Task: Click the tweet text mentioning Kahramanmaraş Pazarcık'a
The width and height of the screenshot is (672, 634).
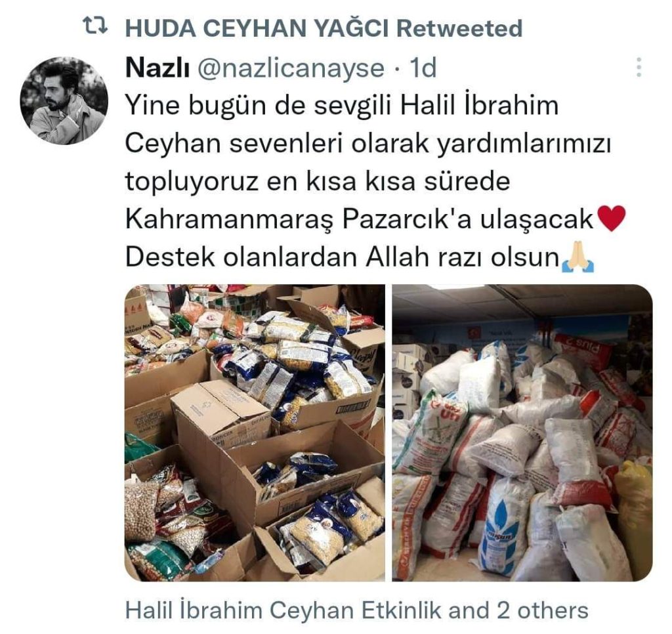Action: click(360, 219)
